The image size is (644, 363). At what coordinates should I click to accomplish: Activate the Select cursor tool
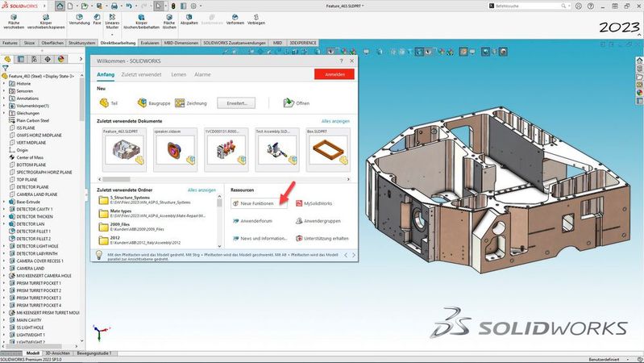pyautogui.click(x=159, y=6)
